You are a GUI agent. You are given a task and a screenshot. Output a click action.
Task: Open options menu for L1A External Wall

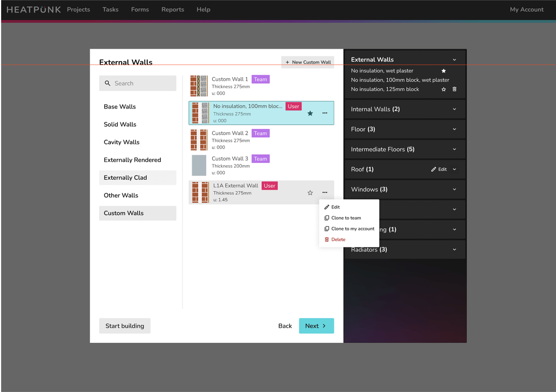[325, 193]
